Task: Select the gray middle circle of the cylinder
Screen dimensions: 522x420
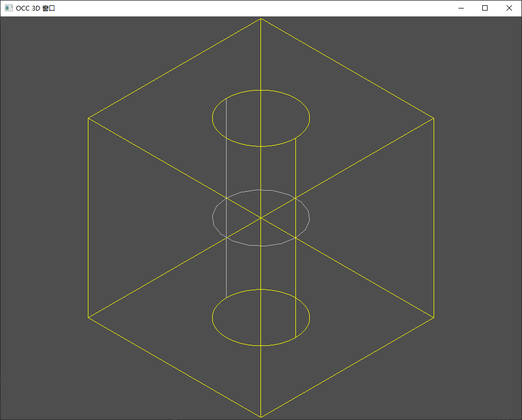Action: pos(261,218)
